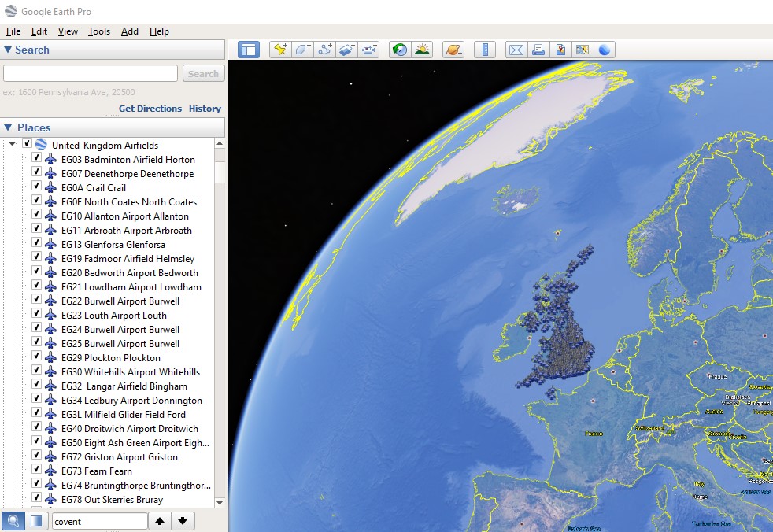
Task: Print the current map view
Action: click(x=538, y=49)
